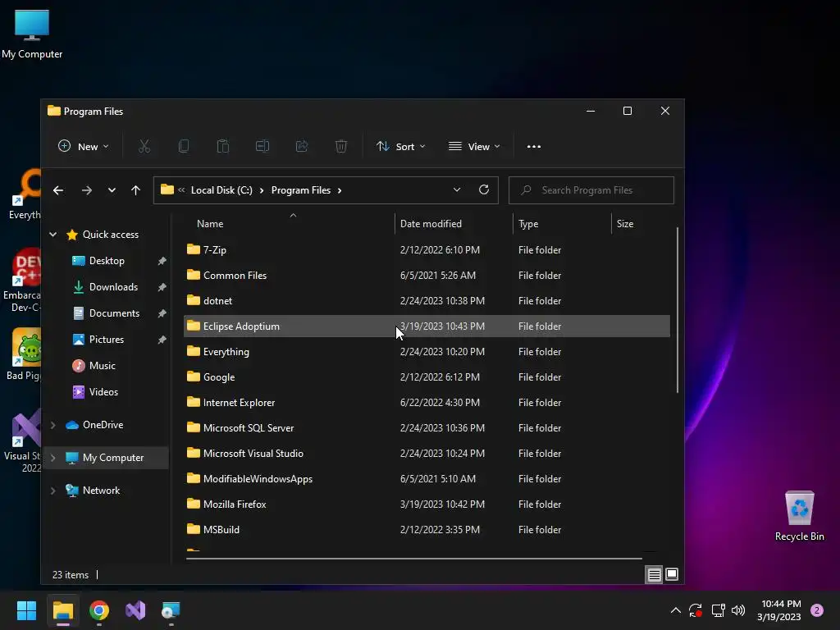Go up one folder level arrow

(x=135, y=190)
